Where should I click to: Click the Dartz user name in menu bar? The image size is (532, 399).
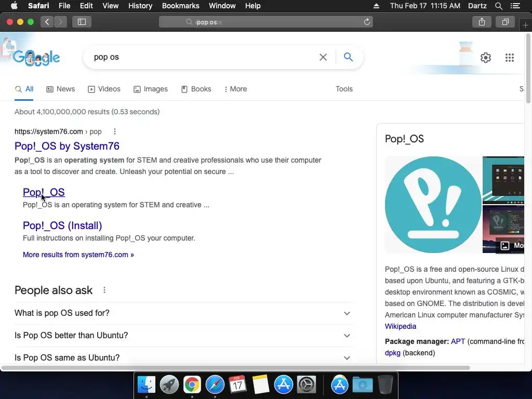tap(477, 6)
